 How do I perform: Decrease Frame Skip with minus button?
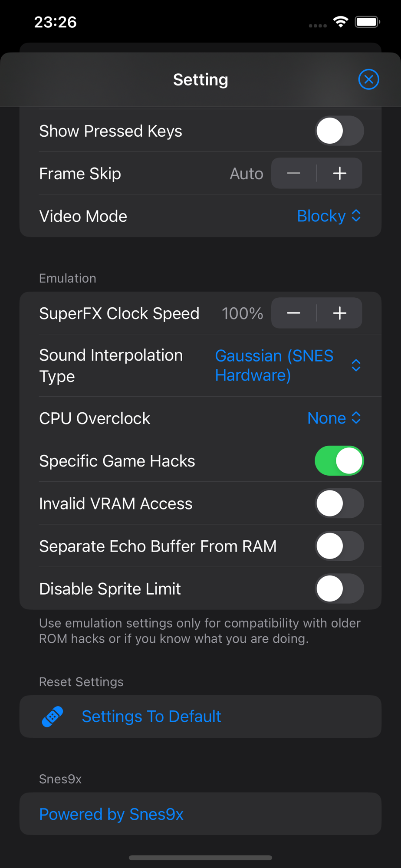click(x=294, y=174)
